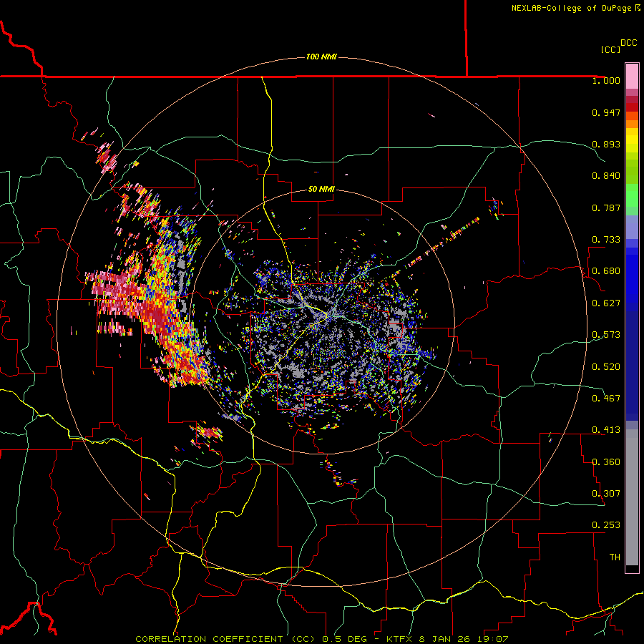Click the 0.467 scale value
Viewport: 644px width, 644px height.
(606, 399)
